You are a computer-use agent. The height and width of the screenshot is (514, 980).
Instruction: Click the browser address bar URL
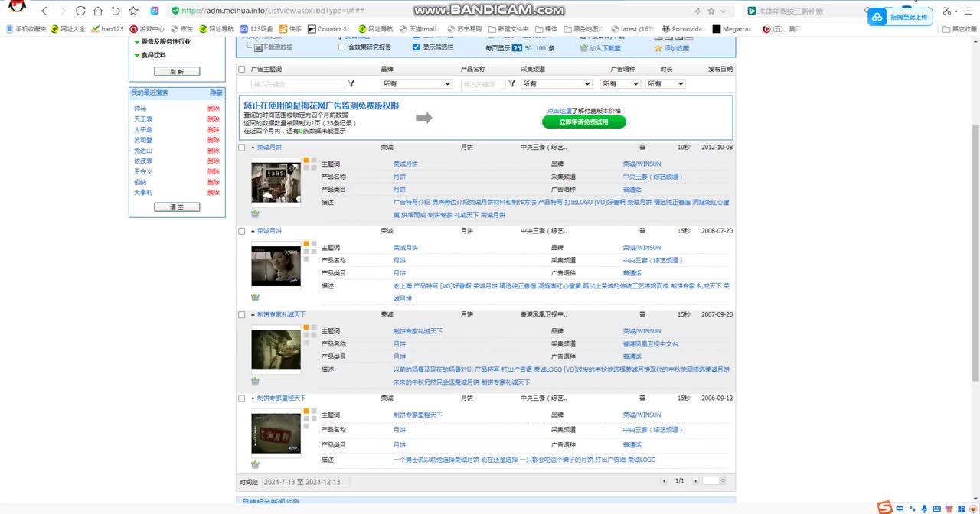pyautogui.click(x=273, y=11)
